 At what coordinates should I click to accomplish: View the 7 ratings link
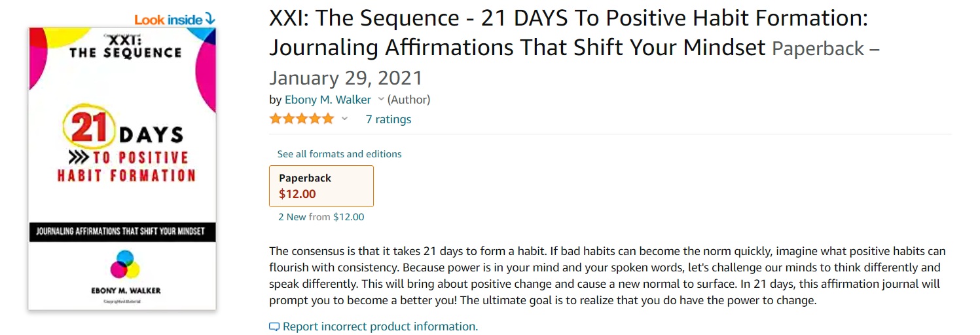[x=388, y=119]
